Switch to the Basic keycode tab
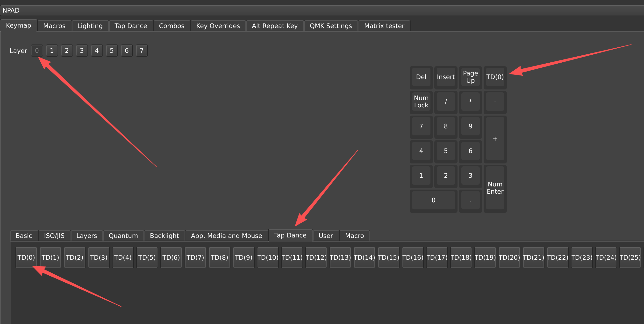644x324 pixels. (24, 236)
